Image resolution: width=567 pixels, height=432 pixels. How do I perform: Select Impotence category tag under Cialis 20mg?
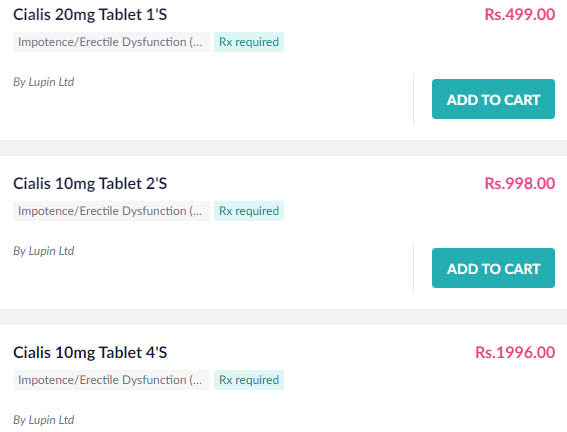tap(111, 42)
